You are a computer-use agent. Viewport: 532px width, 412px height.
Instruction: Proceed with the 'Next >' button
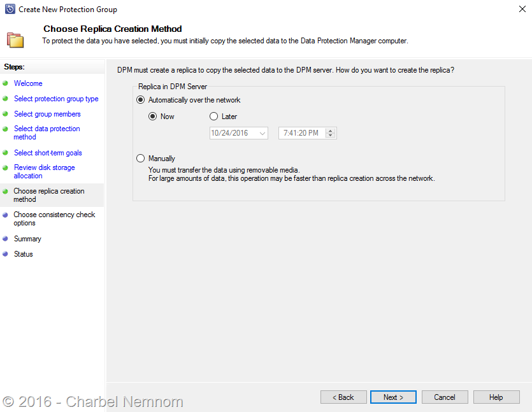[393, 397]
